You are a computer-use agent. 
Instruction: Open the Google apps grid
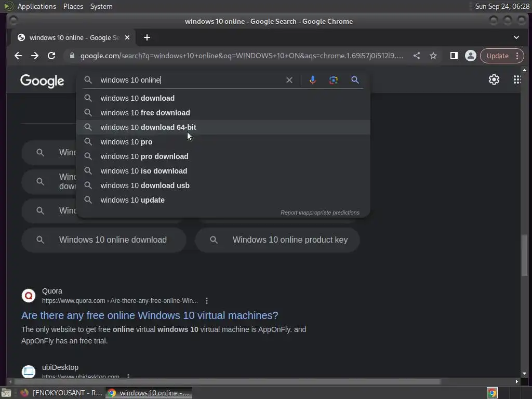pos(517,79)
